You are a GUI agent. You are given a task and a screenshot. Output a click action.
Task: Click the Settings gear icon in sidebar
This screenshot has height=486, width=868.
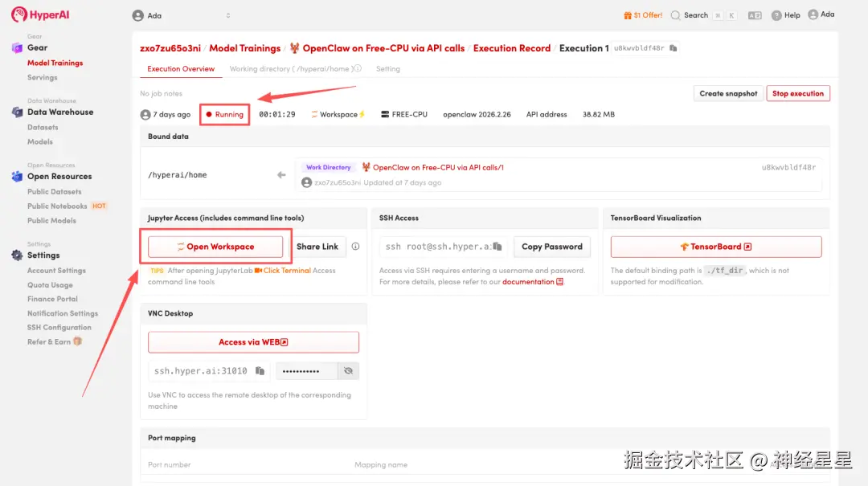(17, 255)
